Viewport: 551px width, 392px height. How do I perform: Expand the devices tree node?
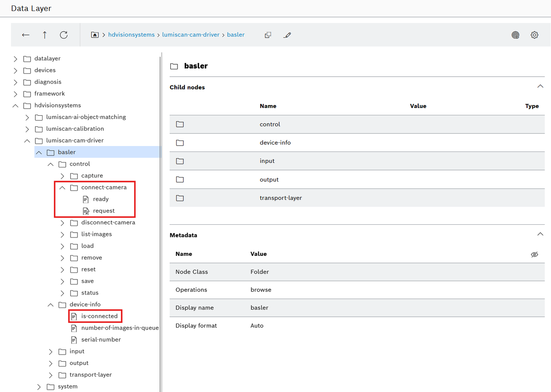pyautogui.click(x=15, y=70)
